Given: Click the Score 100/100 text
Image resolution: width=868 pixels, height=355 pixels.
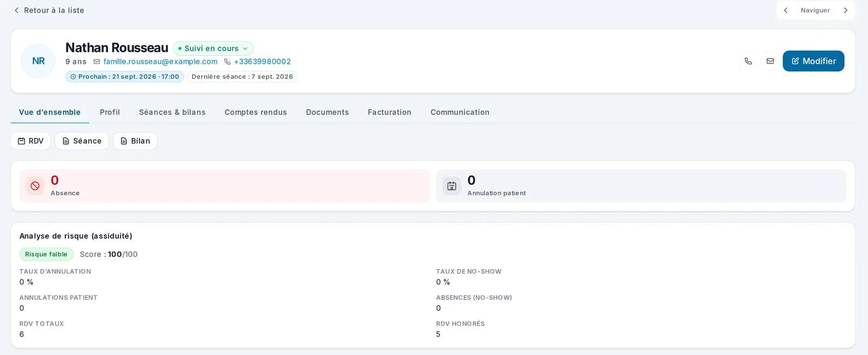Looking at the screenshot, I should pyautogui.click(x=108, y=254).
